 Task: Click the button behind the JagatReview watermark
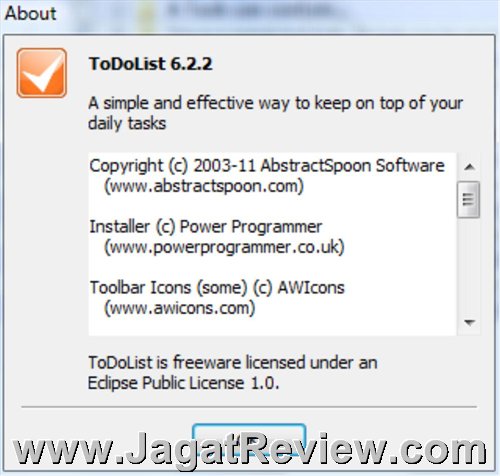[249, 439]
